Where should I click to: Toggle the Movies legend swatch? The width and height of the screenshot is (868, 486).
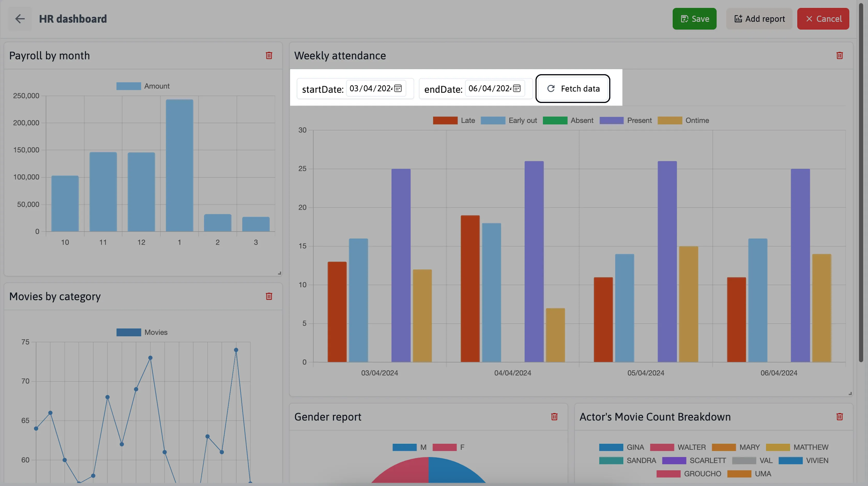129,332
